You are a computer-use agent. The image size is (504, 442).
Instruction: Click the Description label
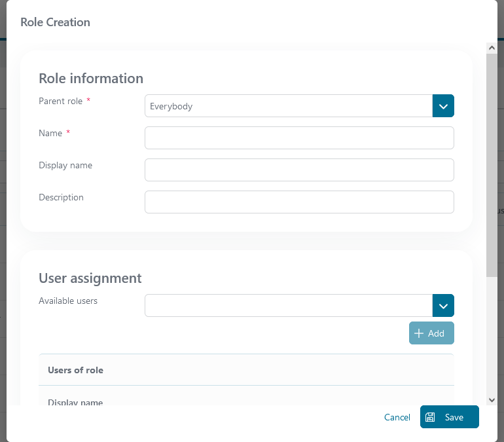tap(61, 197)
